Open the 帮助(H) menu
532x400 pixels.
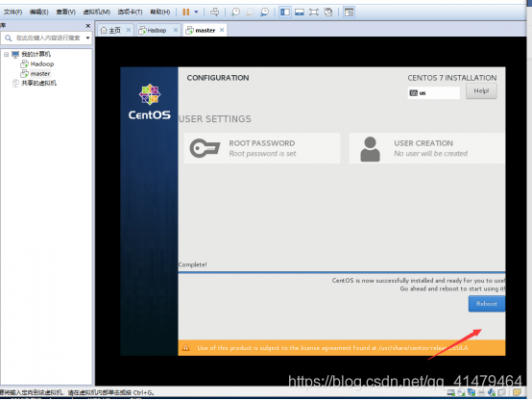(160, 12)
